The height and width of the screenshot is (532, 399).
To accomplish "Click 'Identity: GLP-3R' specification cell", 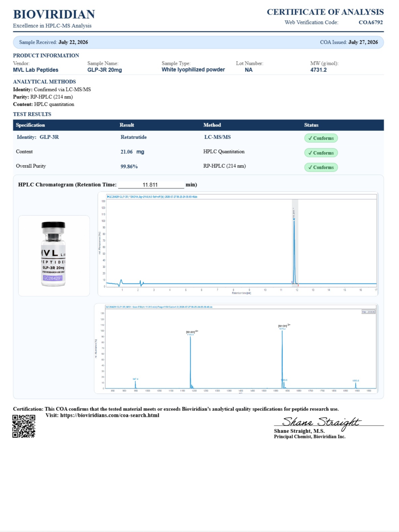I will click(x=38, y=137).
